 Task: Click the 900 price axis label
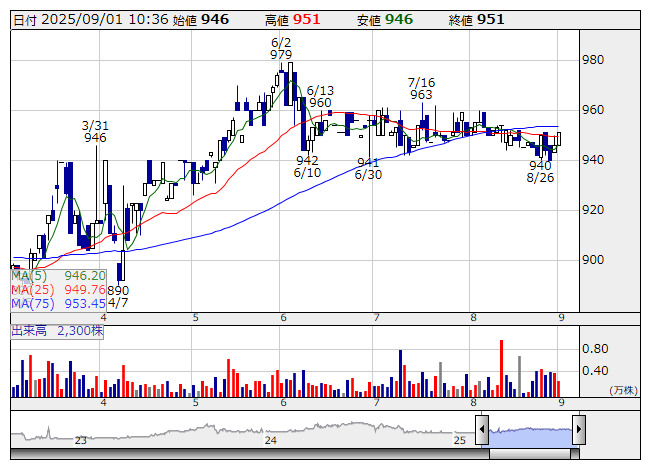coord(593,260)
